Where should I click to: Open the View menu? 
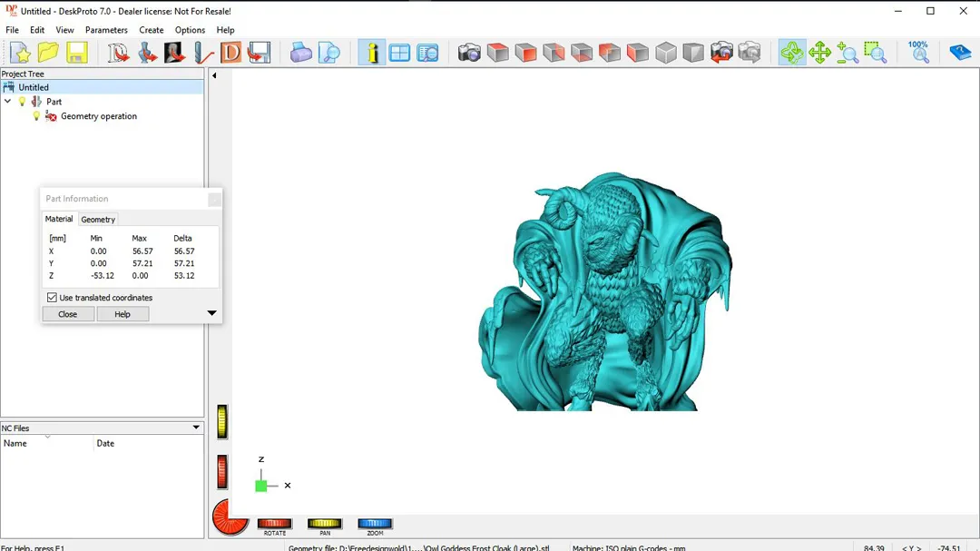pyautogui.click(x=64, y=30)
